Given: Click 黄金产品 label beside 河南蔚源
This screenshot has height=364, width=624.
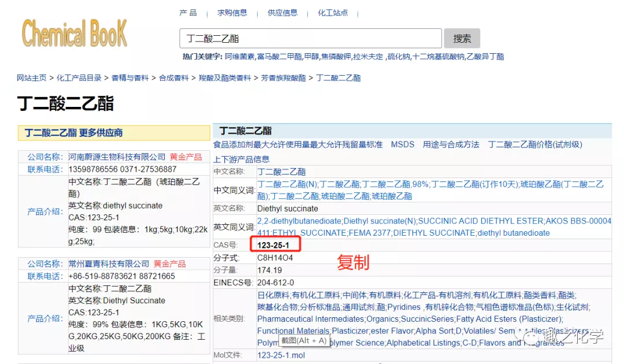Looking at the screenshot, I should 186,157.
